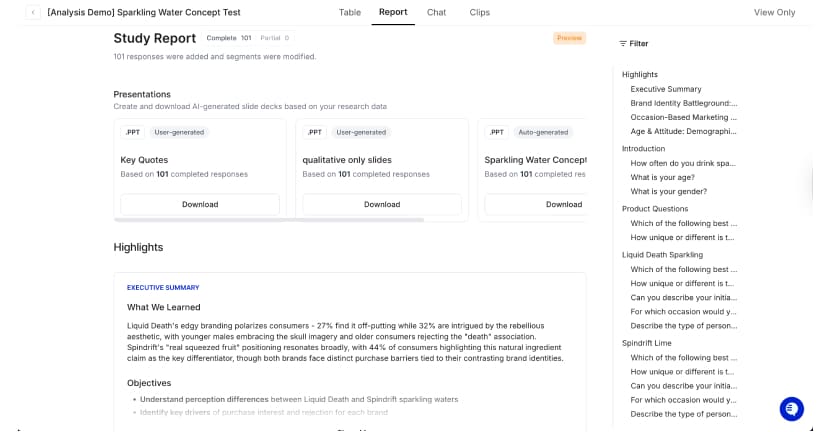830x432 pixels.
Task: Open the Chat tab
Action: [436, 12]
